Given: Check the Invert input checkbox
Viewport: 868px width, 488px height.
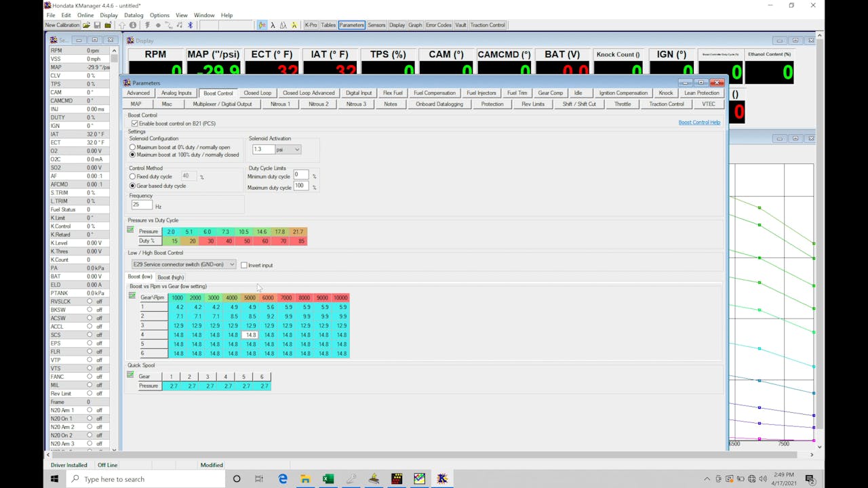Looking at the screenshot, I should coord(244,264).
